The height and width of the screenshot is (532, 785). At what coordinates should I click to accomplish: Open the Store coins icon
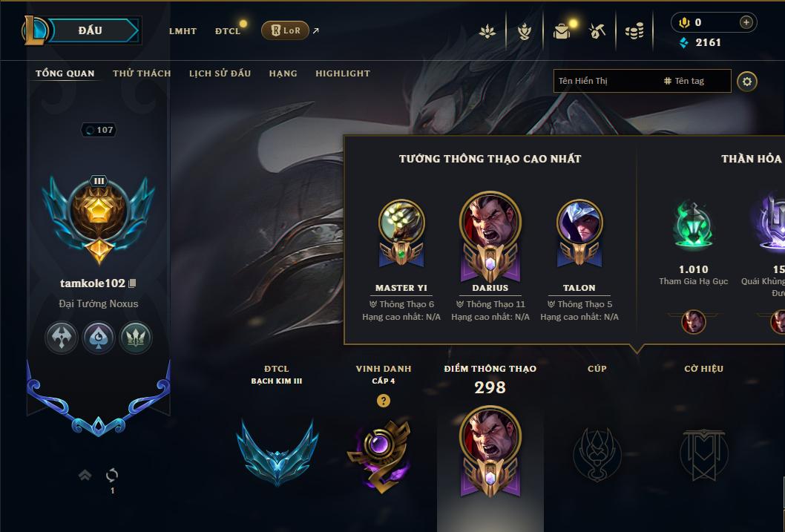click(634, 31)
